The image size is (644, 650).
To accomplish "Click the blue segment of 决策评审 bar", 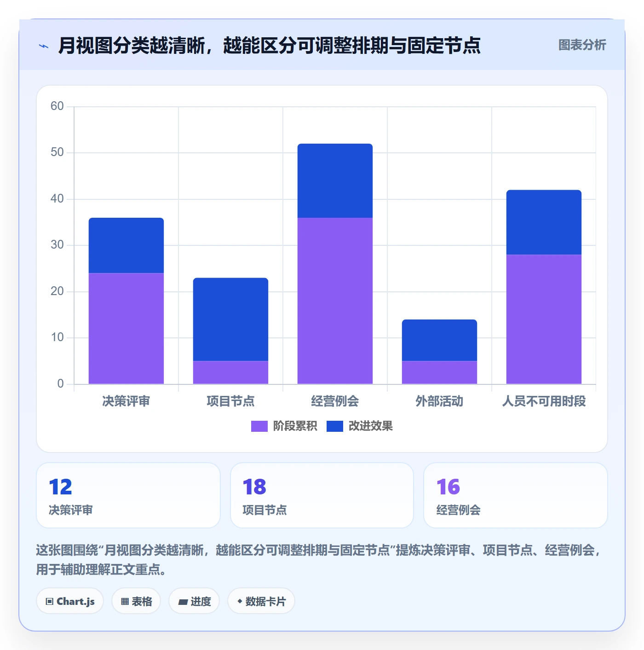I will click(x=126, y=245).
